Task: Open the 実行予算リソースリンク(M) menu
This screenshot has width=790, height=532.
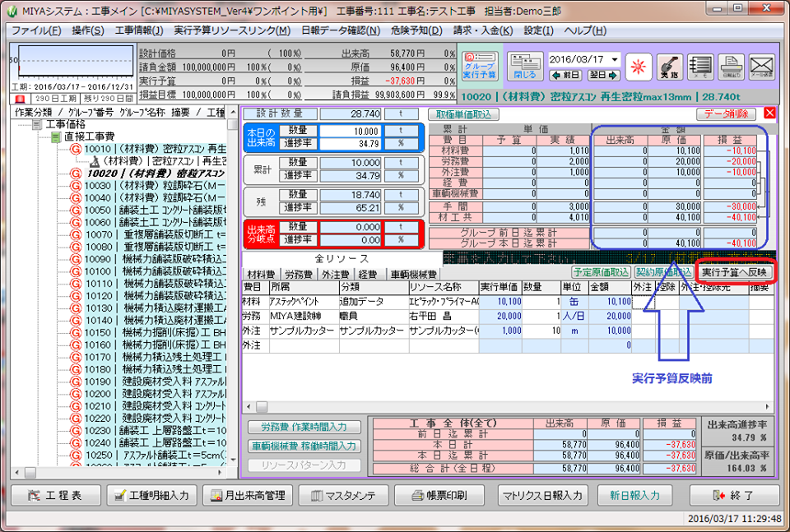Action: point(232,30)
